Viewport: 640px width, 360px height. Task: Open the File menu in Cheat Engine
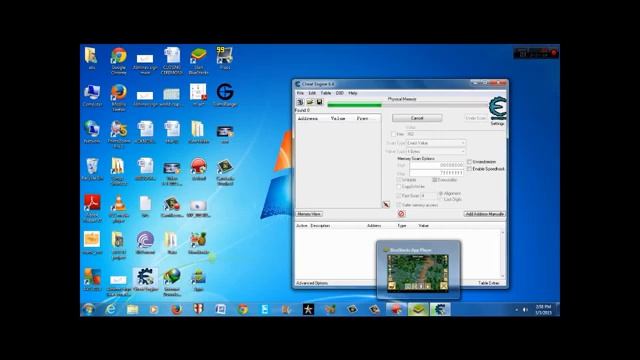pos(300,93)
